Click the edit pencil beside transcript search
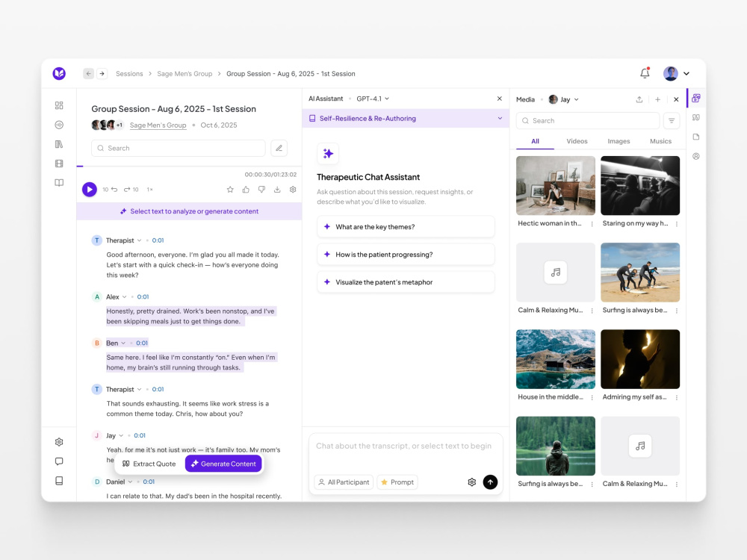Viewport: 747px width, 560px height. (279, 148)
